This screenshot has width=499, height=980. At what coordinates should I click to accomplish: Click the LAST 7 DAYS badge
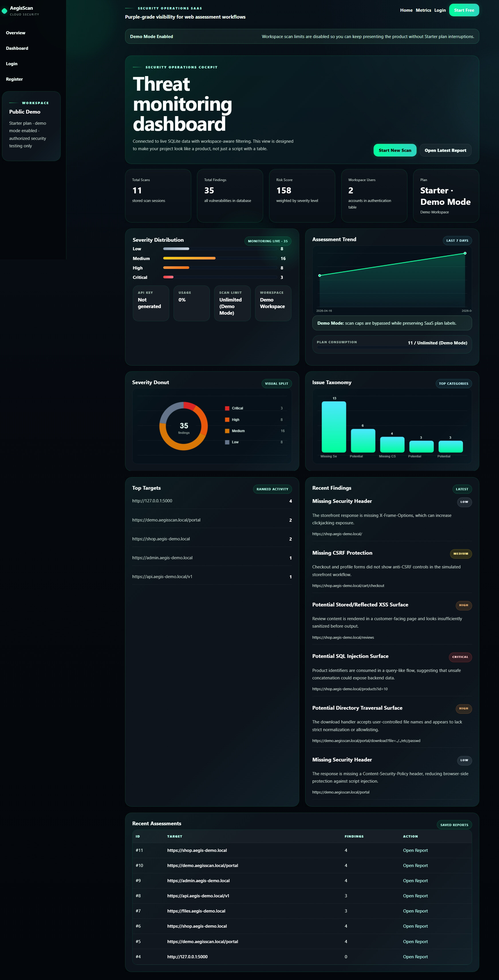tap(457, 241)
